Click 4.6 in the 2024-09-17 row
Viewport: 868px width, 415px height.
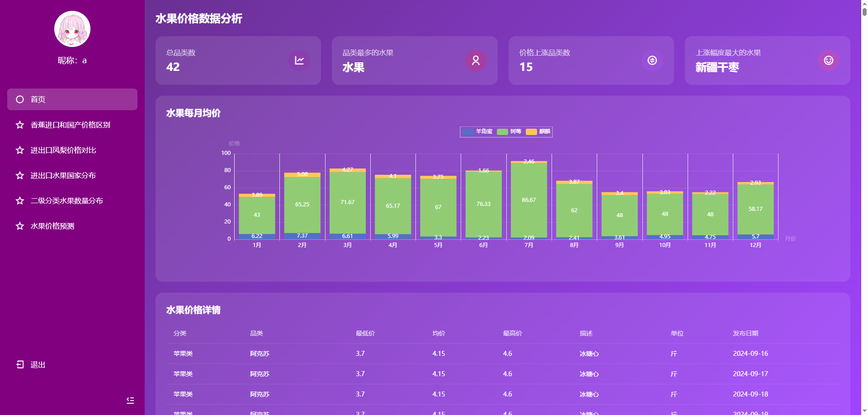[x=508, y=374]
